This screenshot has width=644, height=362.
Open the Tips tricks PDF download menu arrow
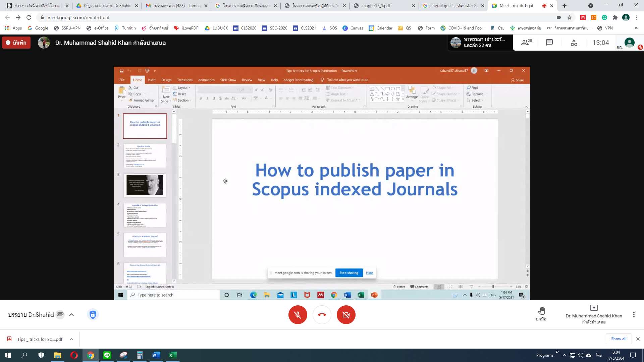pyautogui.click(x=71, y=339)
